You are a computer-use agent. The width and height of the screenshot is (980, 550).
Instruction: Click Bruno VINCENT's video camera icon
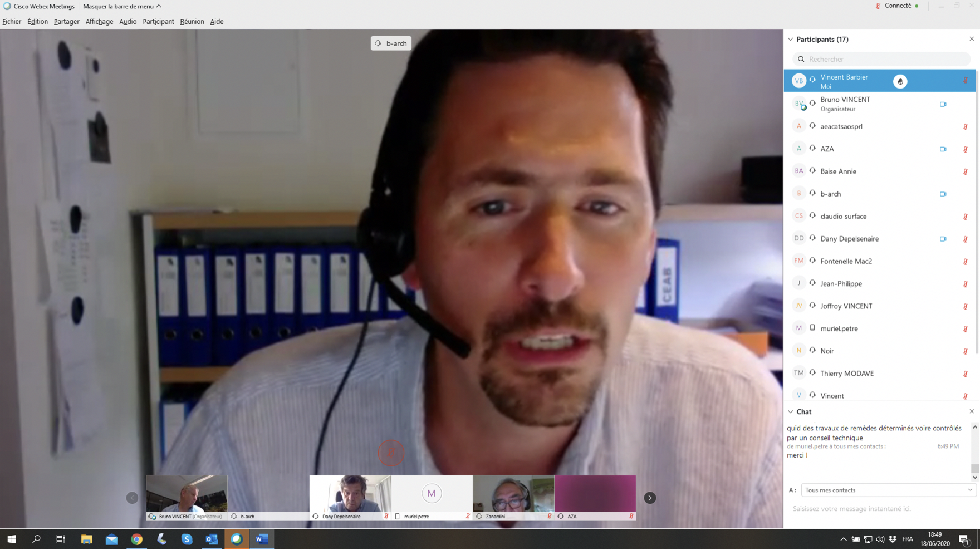coord(943,104)
